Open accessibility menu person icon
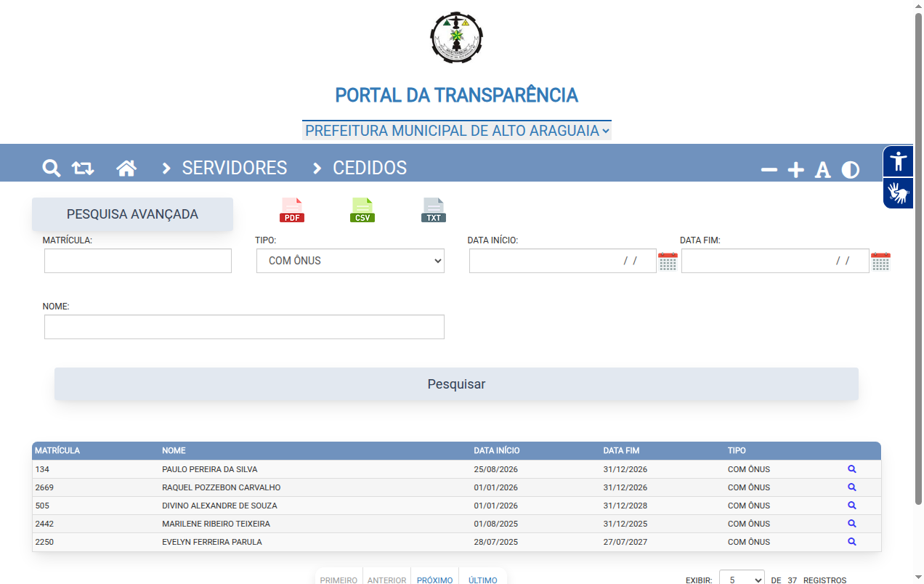Image resolution: width=924 pixels, height=584 pixels. coord(899,161)
